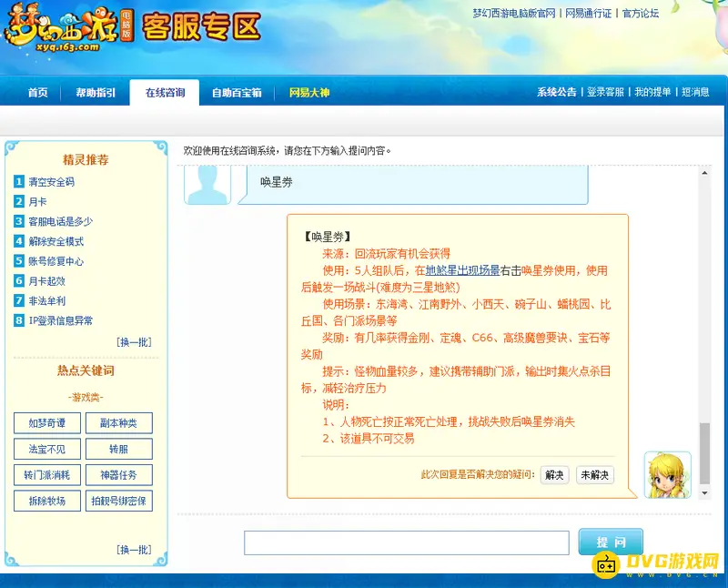Click the 拆除牧场 keyword button
Screen dimensions: 728x588
(47, 501)
